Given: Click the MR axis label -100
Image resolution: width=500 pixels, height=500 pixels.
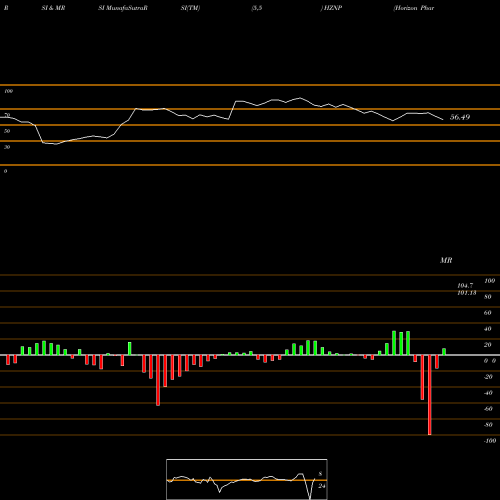Looking at the screenshot, I should 490,441.
